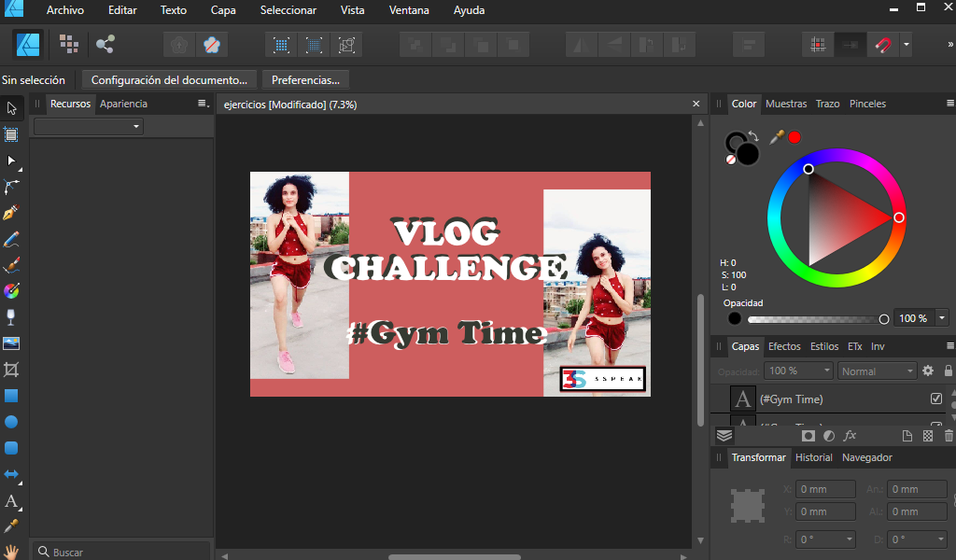Click the Opacidad slider handle
Screen dimensions: 956x560
[884, 318]
